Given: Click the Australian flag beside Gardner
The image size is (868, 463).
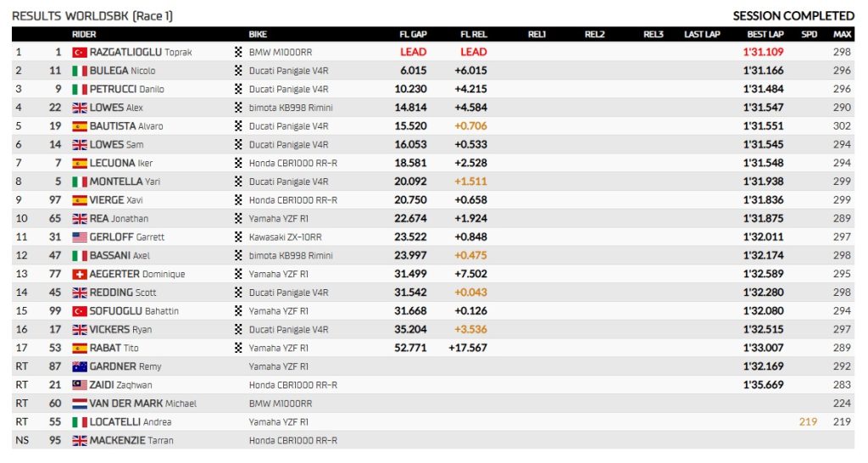Looking at the screenshot, I should [x=80, y=366].
